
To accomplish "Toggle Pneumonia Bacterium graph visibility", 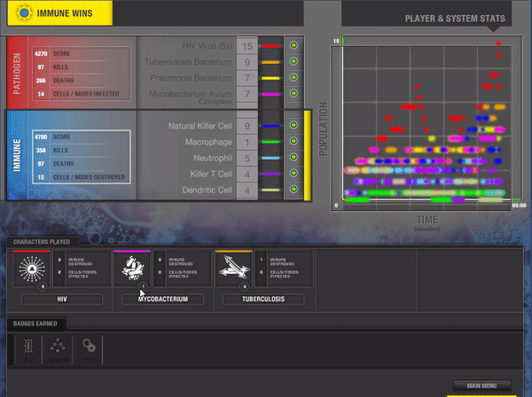I will click(x=293, y=78).
